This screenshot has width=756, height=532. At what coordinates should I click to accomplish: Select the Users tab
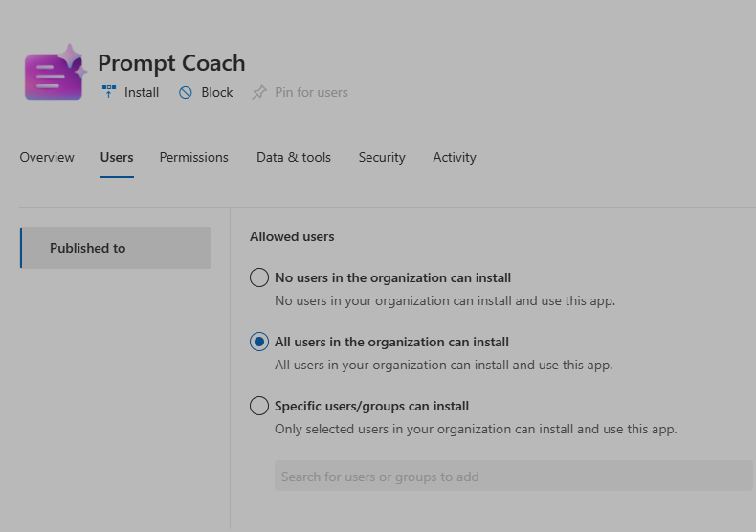117,157
